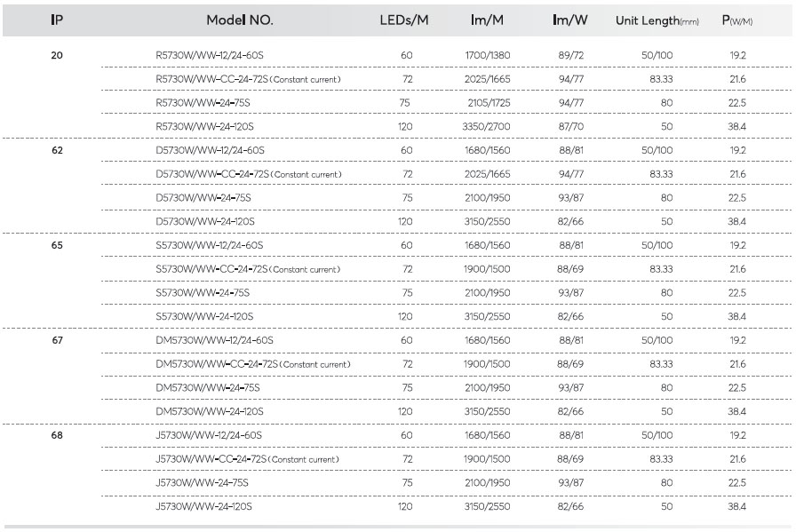Select the IP 20 group label
The image size is (796, 532).
[57, 55]
